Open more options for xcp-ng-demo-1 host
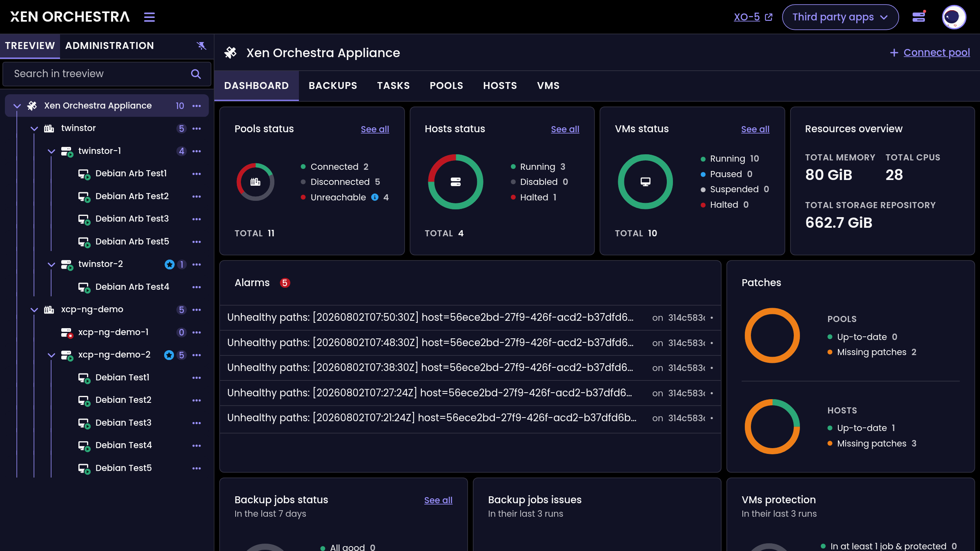Screen dimensions: 980x551 [x=197, y=332]
